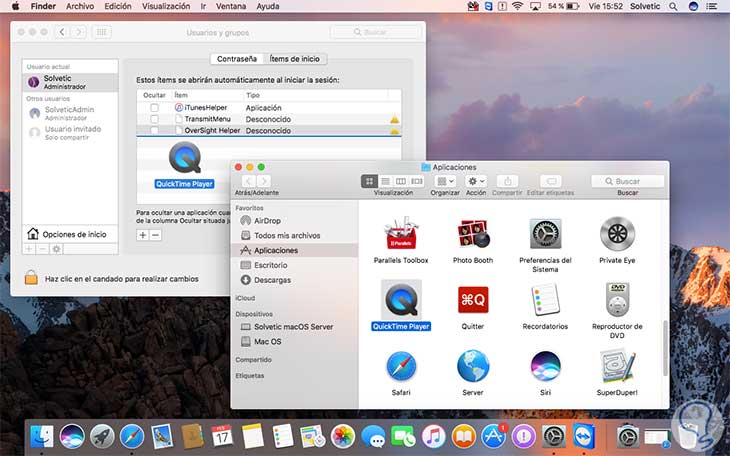Open Spotlight search in menu bar
The height and width of the screenshot is (456, 730).
pyautogui.click(x=673, y=7)
